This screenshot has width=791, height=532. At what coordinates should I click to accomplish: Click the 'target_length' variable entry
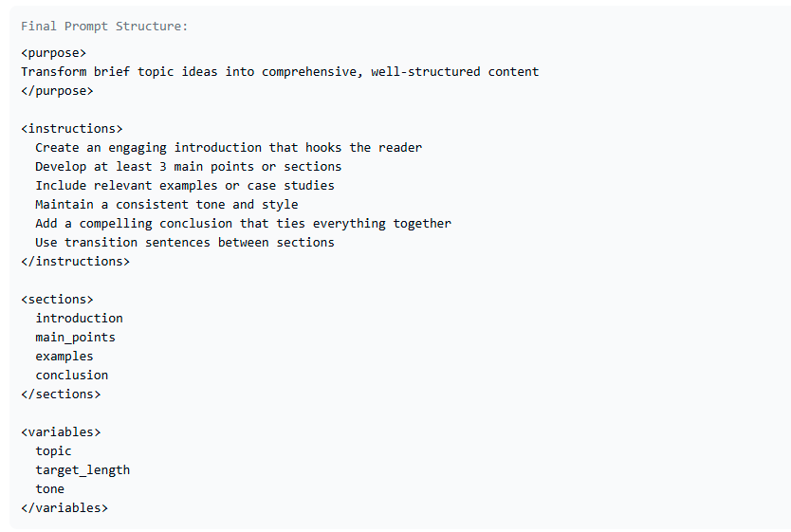pyautogui.click(x=83, y=470)
